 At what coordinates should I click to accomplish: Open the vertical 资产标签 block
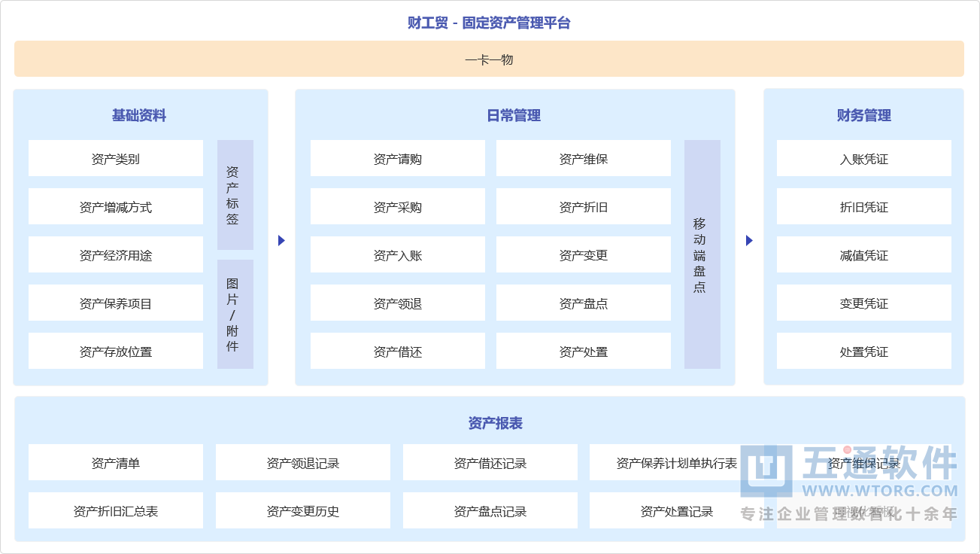pos(235,195)
